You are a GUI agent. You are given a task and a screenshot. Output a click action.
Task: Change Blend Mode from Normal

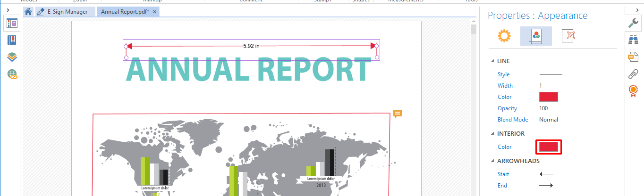[x=549, y=120]
